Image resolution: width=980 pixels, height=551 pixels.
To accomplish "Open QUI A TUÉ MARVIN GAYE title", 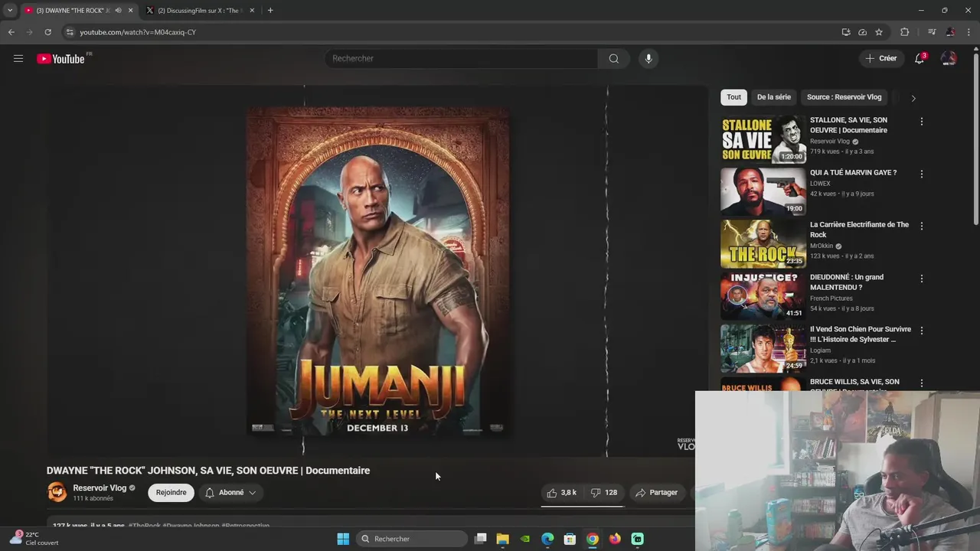I will (853, 172).
